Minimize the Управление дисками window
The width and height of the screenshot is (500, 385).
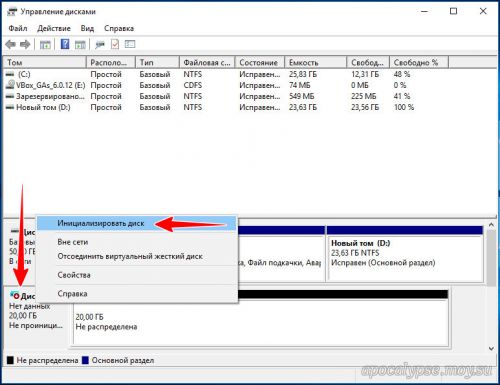424,11
